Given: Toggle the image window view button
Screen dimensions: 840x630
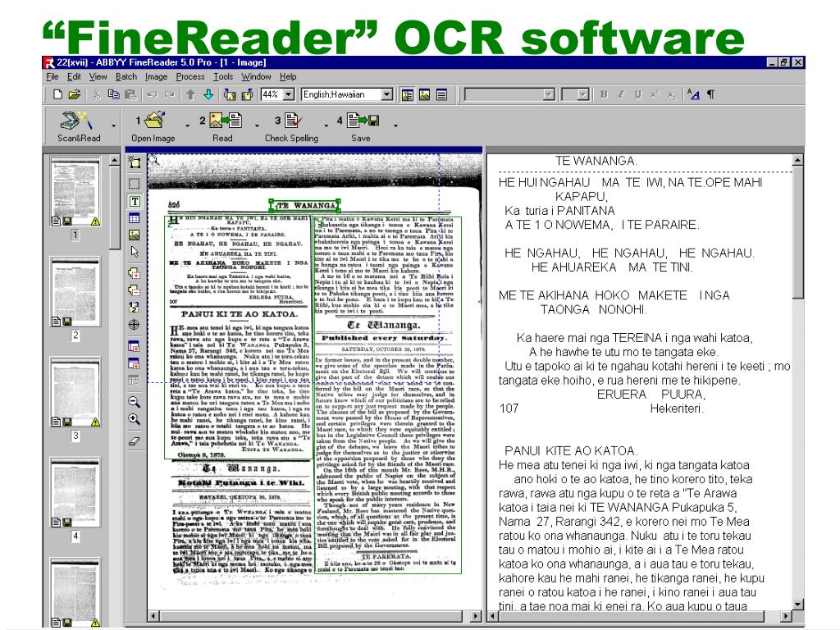Looking at the screenshot, I should (x=424, y=95).
